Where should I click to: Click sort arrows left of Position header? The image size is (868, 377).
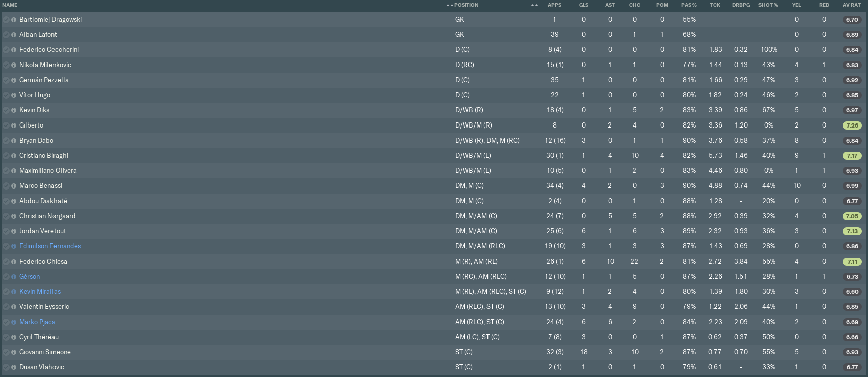click(449, 5)
